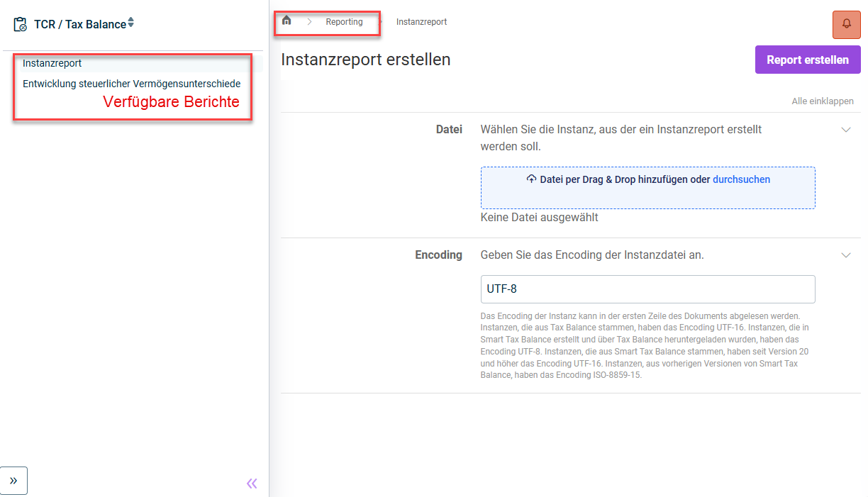Click the clipboard icon beside TCR / Tax Balance
This screenshot has width=868, height=497.
pyautogui.click(x=21, y=24)
